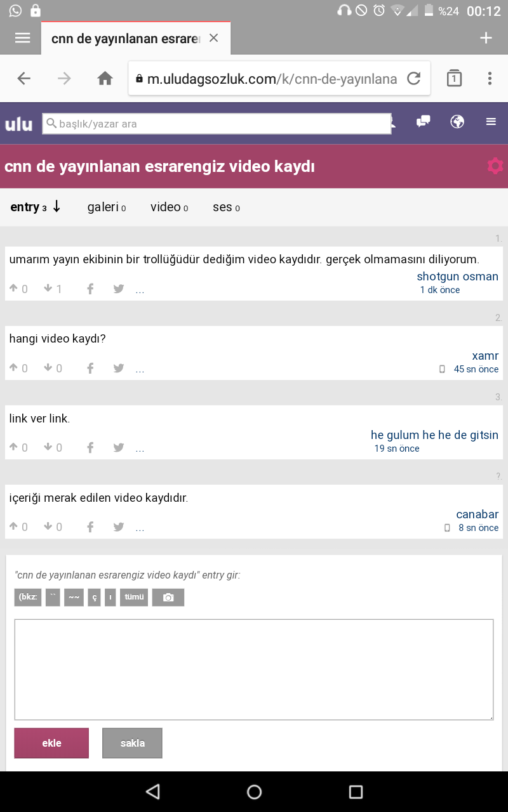The height and width of the screenshot is (812, 508).
Task: Click the ulu site logo
Action: tap(18, 124)
